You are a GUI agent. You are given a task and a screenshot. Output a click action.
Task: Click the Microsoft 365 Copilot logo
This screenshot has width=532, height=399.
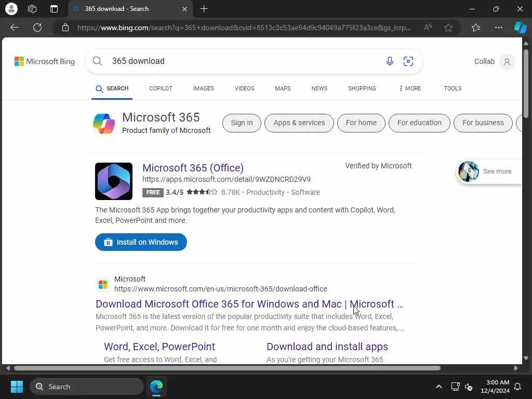tap(104, 124)
